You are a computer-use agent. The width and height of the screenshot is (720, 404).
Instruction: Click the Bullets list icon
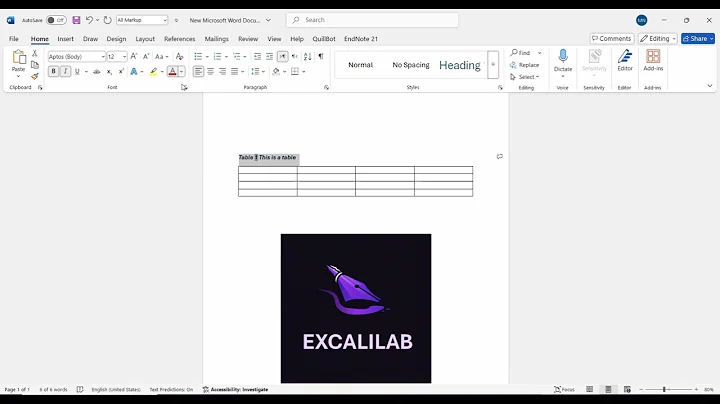click(198, 56)
